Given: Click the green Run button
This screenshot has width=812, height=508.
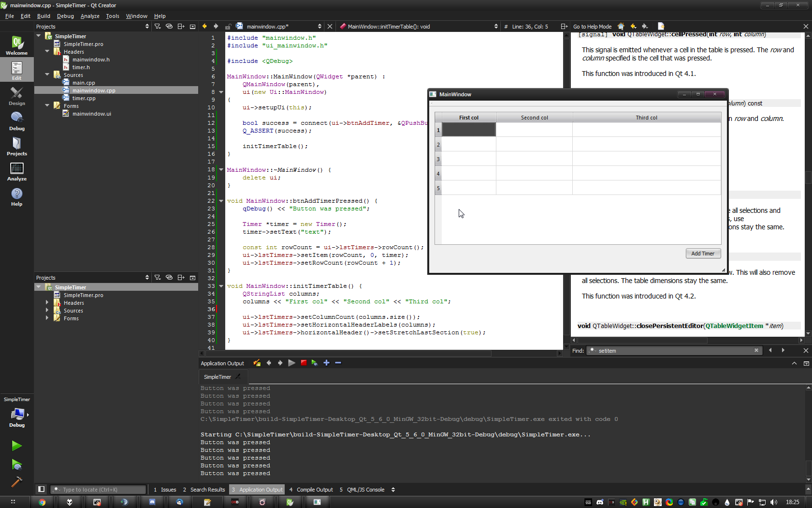Looking at the screenshot, I should [x=16, y=446].
